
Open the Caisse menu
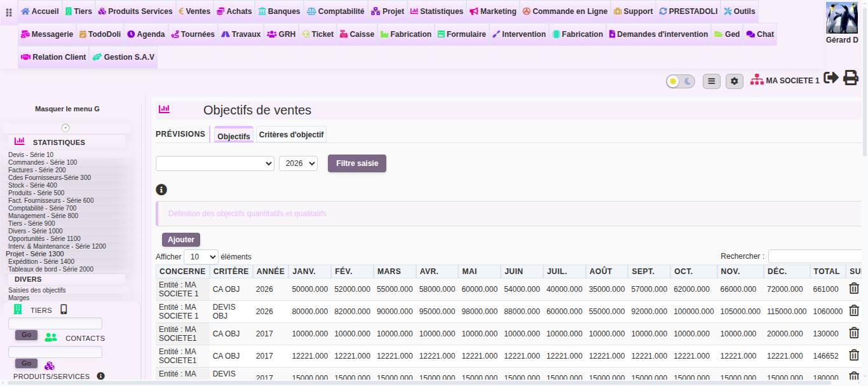356,34
